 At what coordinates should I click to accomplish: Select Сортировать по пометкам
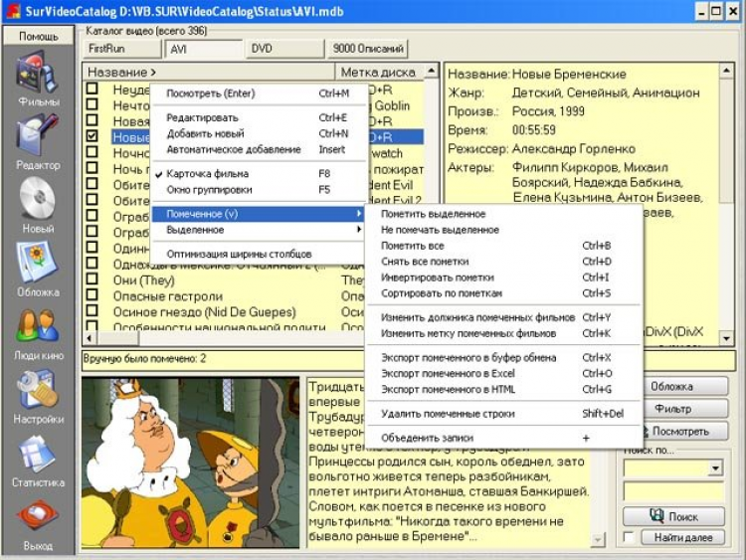[x=503, y=293]
